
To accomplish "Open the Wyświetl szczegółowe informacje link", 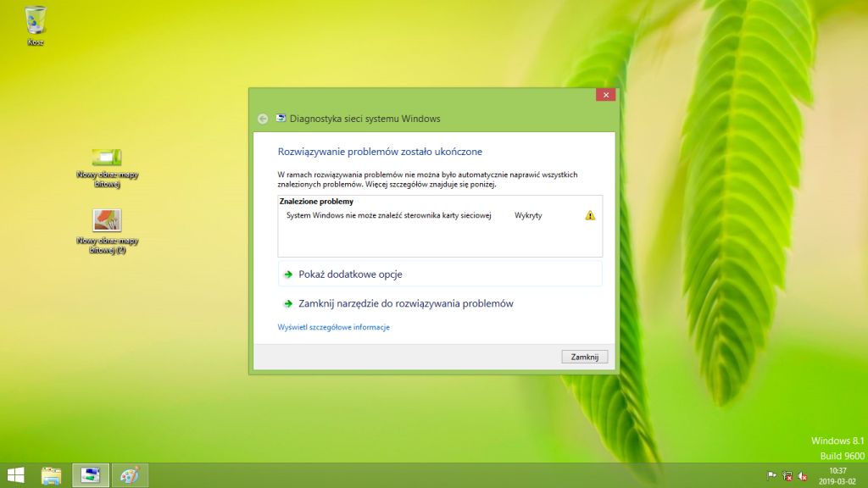I will pos(333,328).
